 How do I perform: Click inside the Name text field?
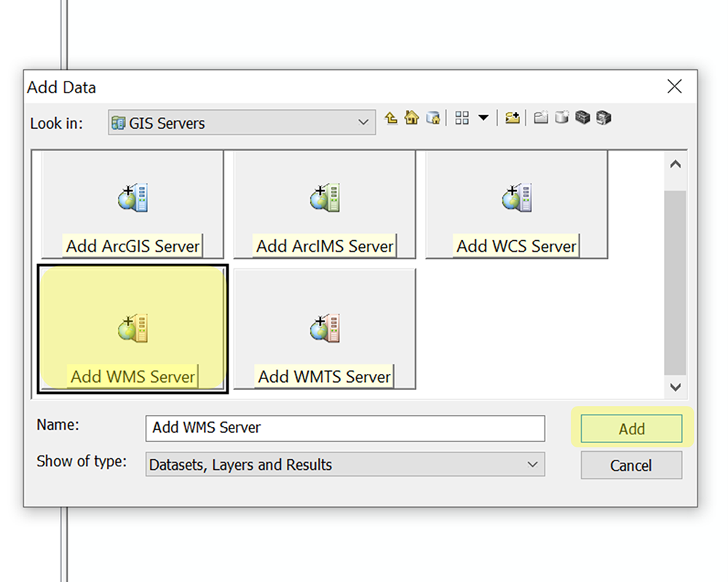click(x=344, y=428)
